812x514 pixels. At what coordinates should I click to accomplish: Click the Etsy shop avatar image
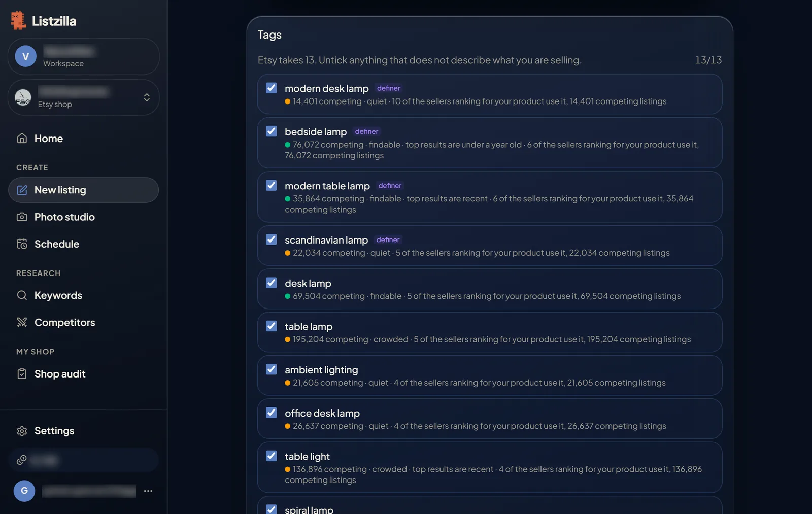(23, 97)
